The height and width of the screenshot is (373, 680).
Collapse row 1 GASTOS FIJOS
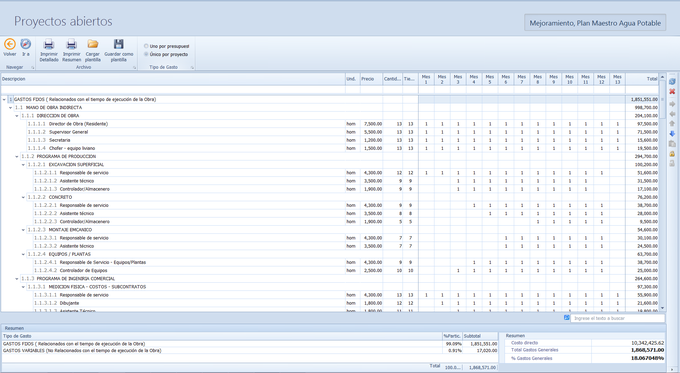point(4,100)
